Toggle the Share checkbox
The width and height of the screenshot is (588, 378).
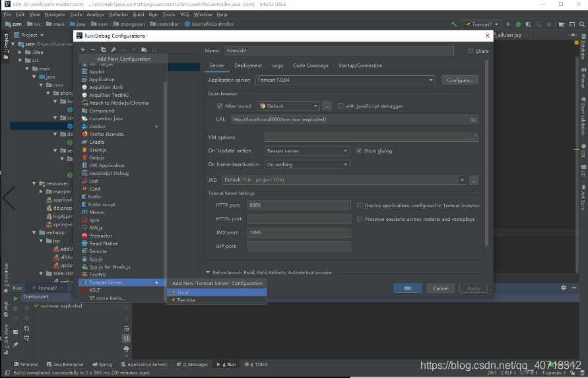coord(471,51)
